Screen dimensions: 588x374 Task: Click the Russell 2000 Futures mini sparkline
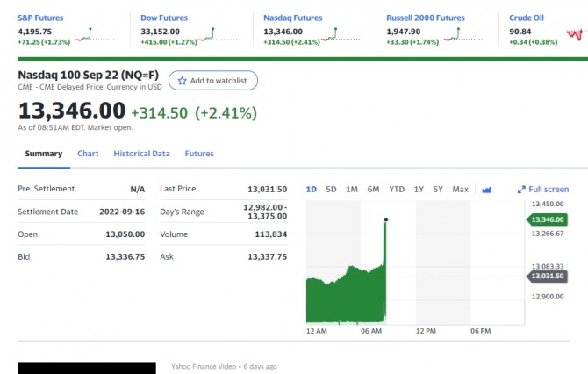tap(456, 35)
